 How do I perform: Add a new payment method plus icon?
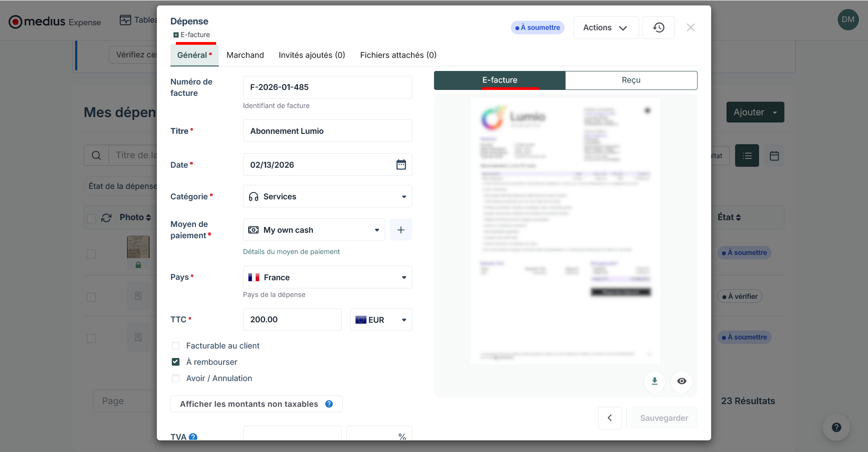401,230
